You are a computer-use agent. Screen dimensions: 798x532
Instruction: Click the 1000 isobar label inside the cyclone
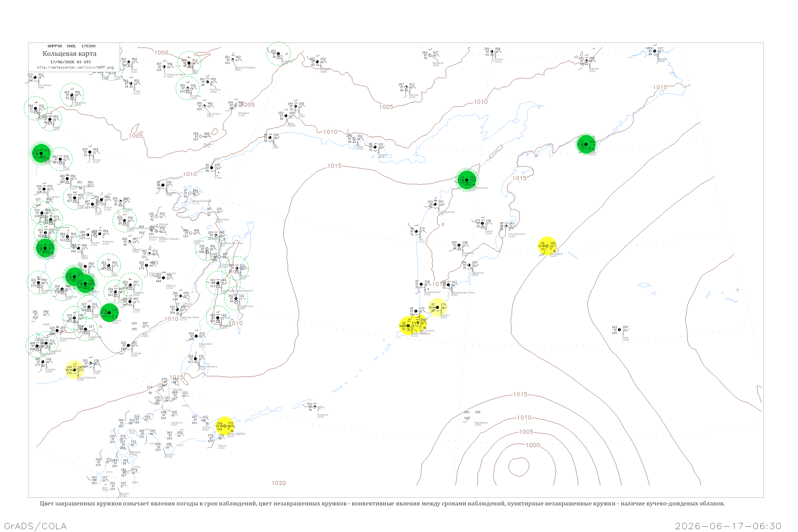[533, 445]
